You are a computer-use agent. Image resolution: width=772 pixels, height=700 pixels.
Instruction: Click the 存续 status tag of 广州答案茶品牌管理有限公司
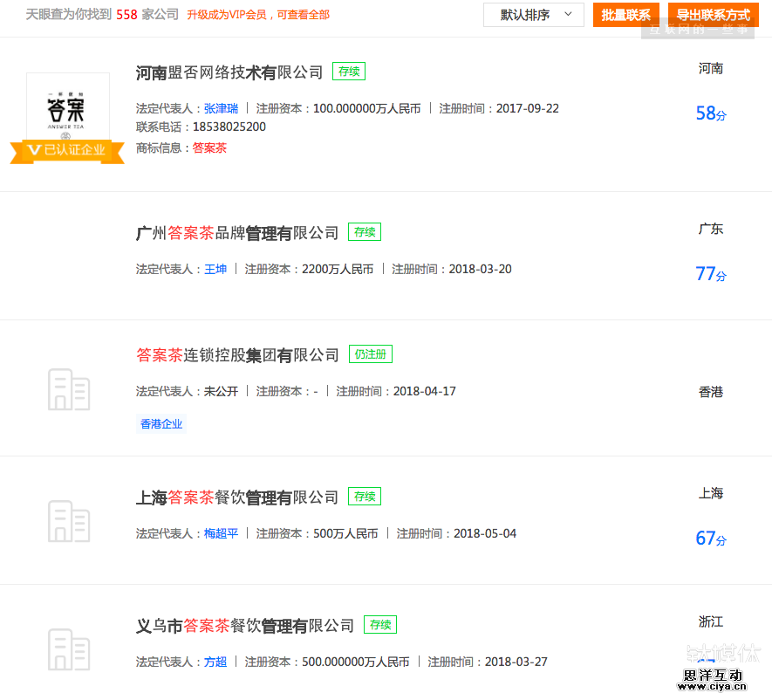[364, 232]
